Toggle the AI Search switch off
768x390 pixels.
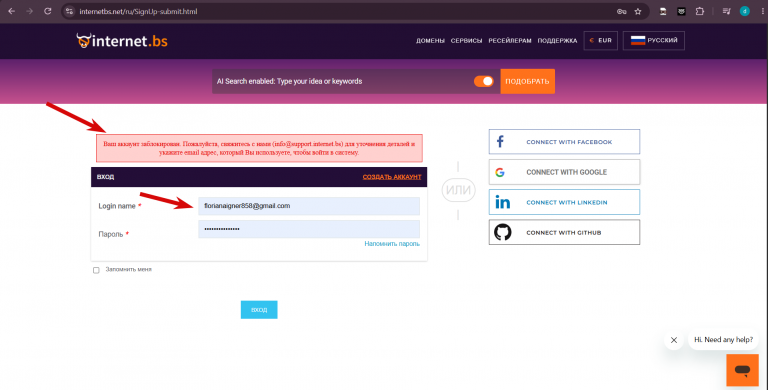483,81
